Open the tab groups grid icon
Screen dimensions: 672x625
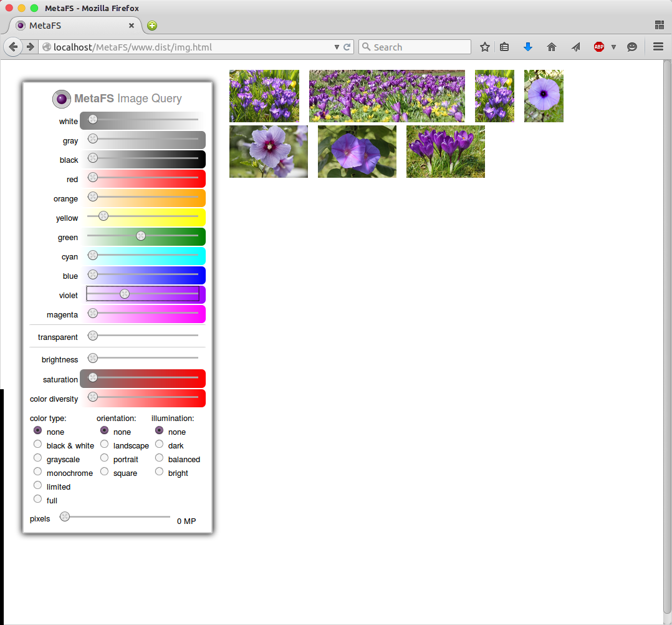660,25
